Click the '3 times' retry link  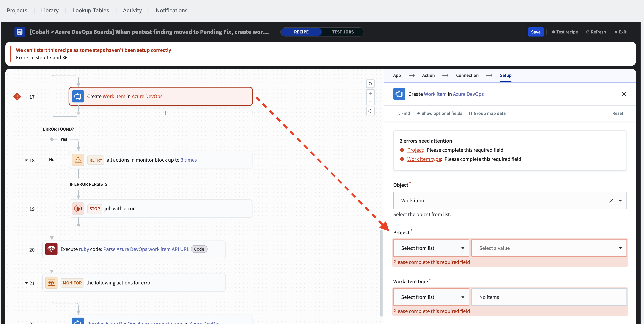[189, 160]
